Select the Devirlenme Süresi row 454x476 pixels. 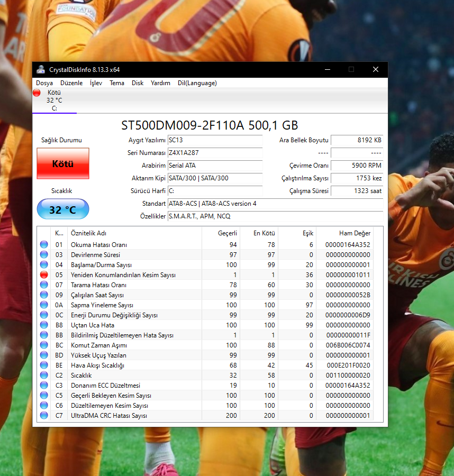[205, 254]
